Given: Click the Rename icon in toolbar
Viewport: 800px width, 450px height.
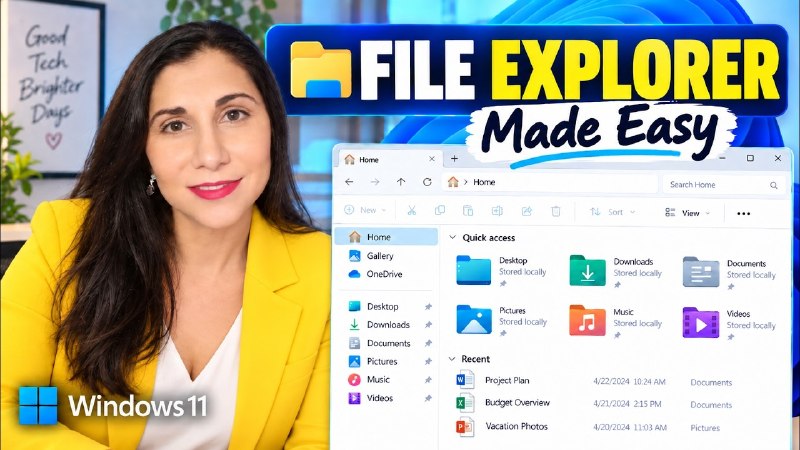Looking at the screenshot, I should [497, 211].
